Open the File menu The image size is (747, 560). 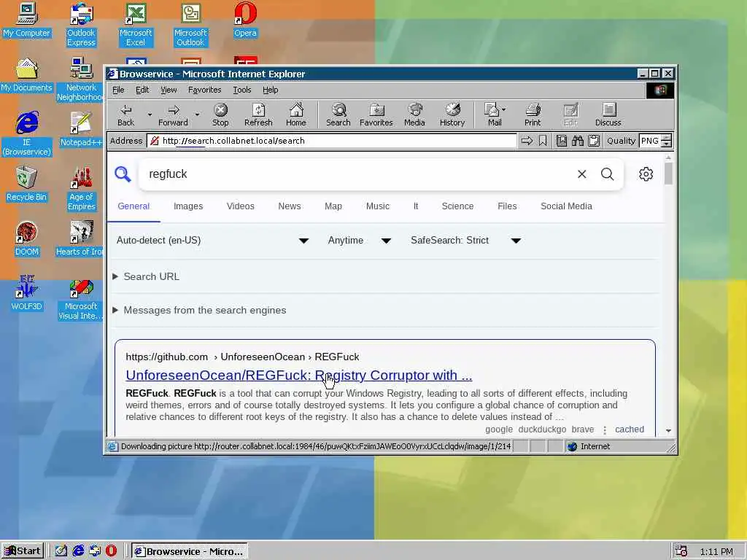click(x=118, y=90)
